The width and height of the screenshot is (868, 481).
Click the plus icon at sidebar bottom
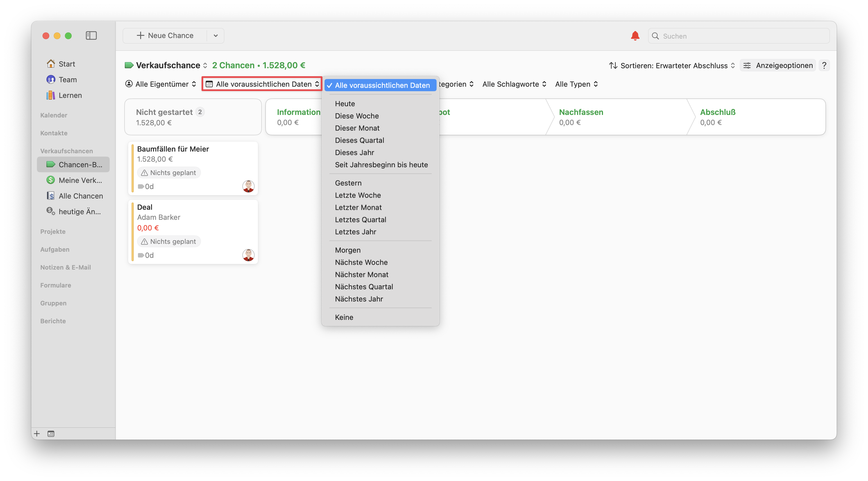[x=37, y=433]
